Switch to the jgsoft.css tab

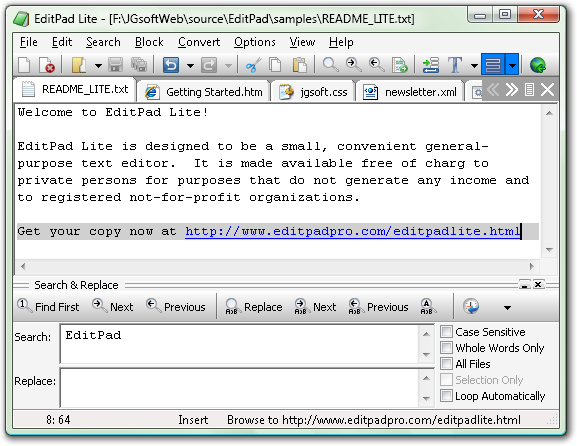pos(313,92)
